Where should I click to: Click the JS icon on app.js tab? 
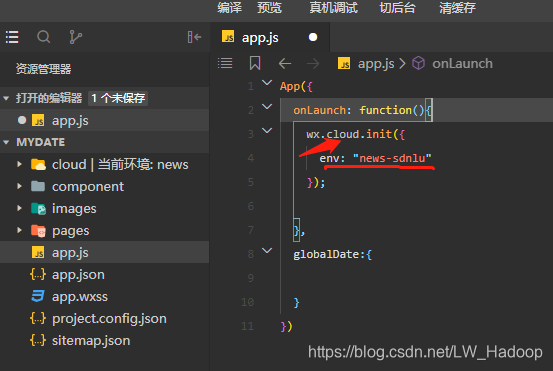tap(228, 37)
